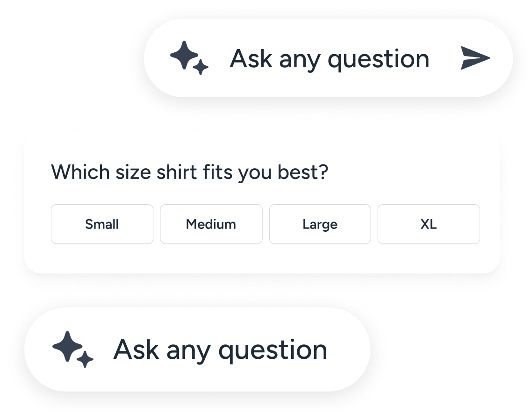The height and width of the screenshot is (420, 531).
Task: Click the send arrow in top bar
Action: click(475, 58)
